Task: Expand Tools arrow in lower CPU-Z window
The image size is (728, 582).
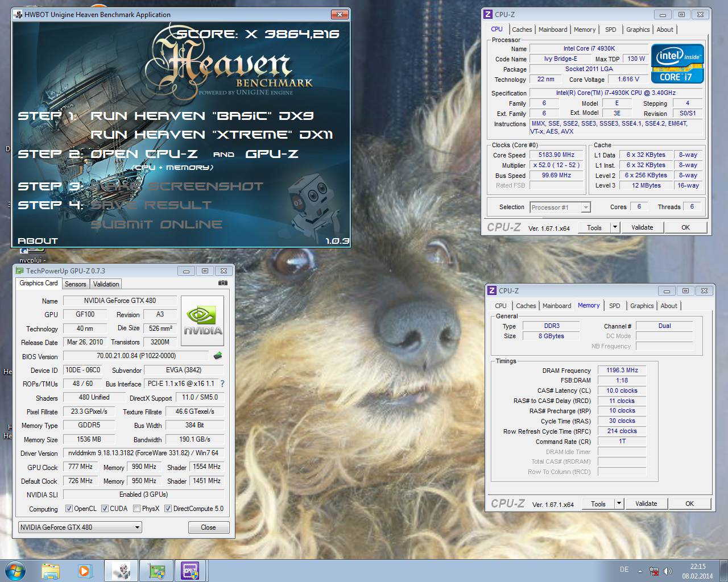Action: click(x=619, y=504)
